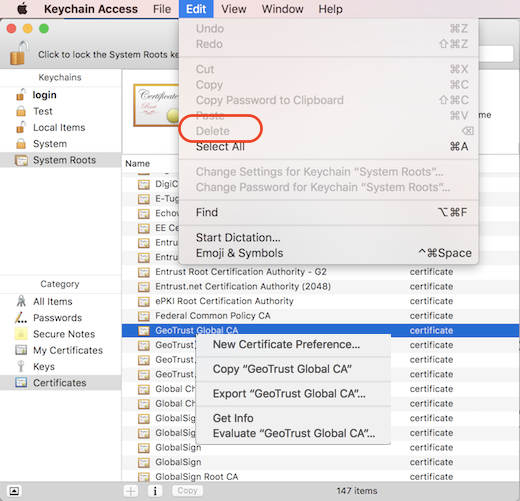Show Passwords category
The width and height of the screenshot is (520, 501).
[57, 318]
